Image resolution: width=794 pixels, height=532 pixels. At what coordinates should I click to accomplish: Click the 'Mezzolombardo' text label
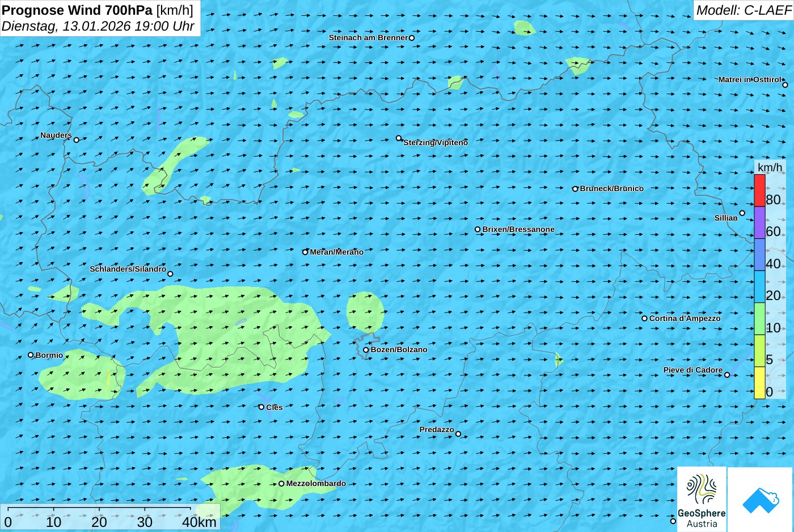pos(316,483)
